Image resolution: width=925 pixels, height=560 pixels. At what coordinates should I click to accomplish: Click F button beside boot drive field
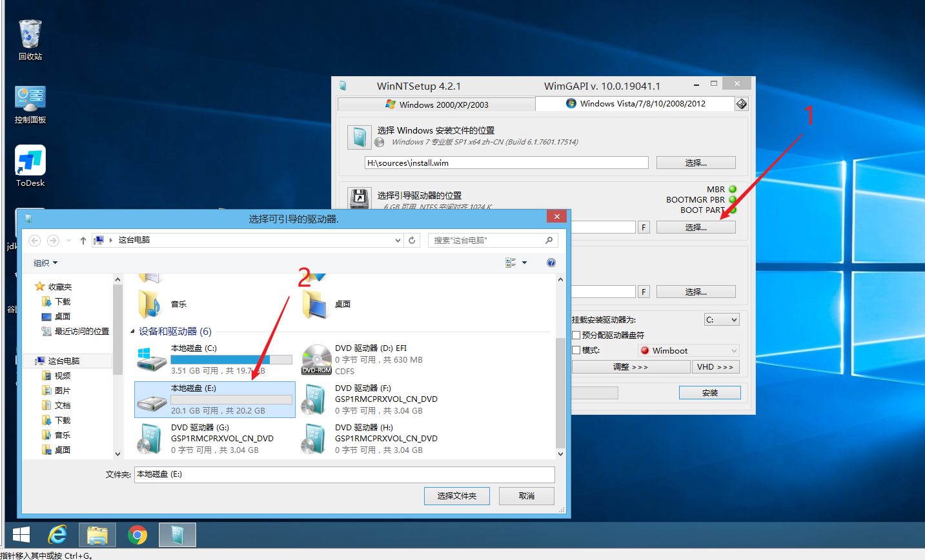pos(644,227)
